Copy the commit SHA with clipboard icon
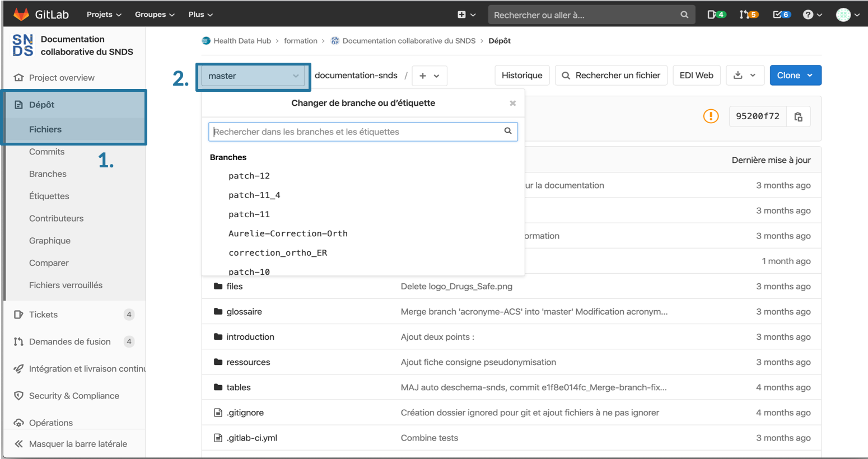Screen dimensions: 868x459 pyautogui.click(x=798, y=116)
